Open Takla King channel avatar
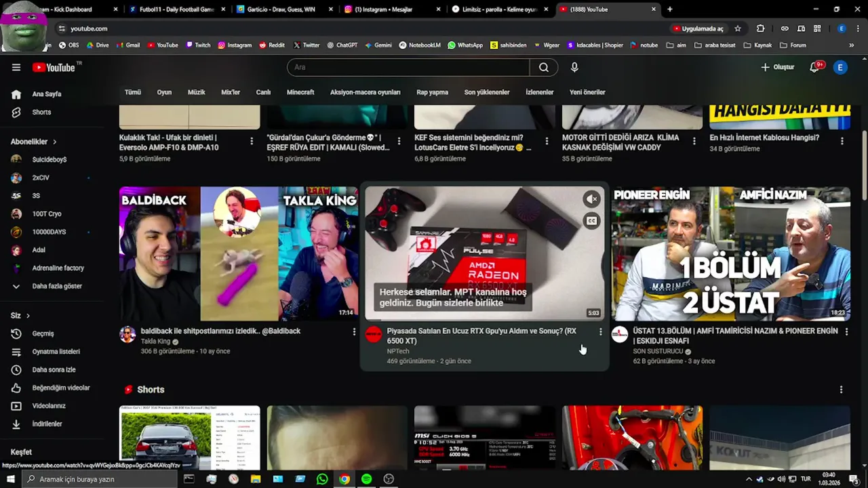This screenshot has width=868, height=488. click(127, 334)
